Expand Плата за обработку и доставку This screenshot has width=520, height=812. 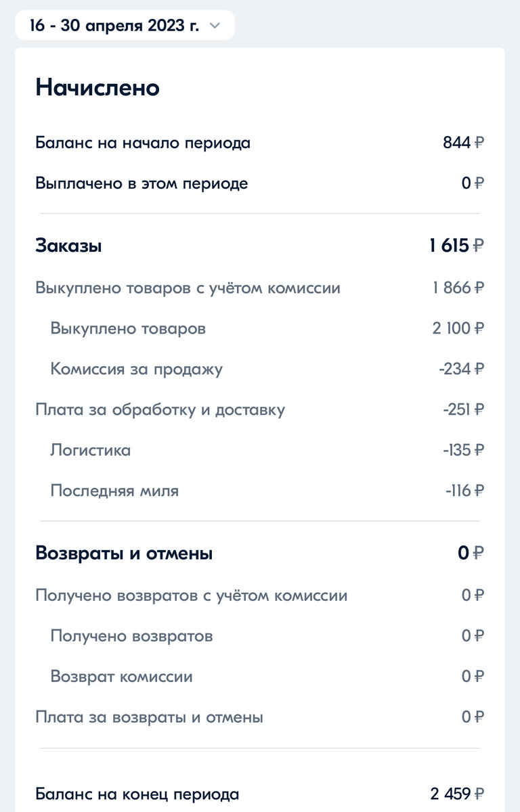pyautogui.click(x=260, y=410)
